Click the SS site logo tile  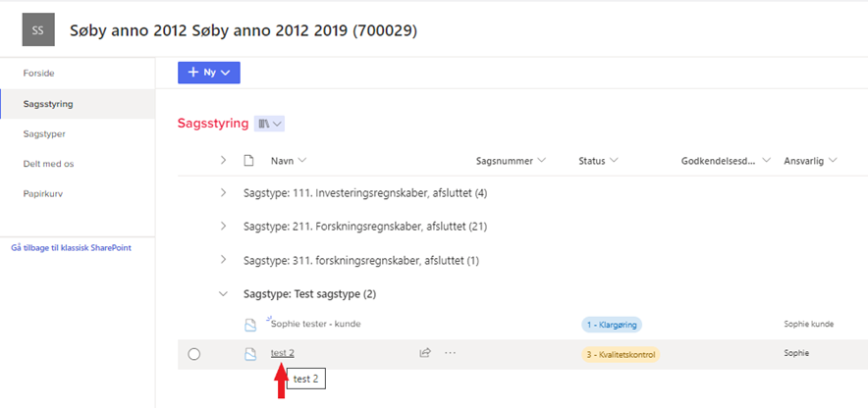click(37, 30)
